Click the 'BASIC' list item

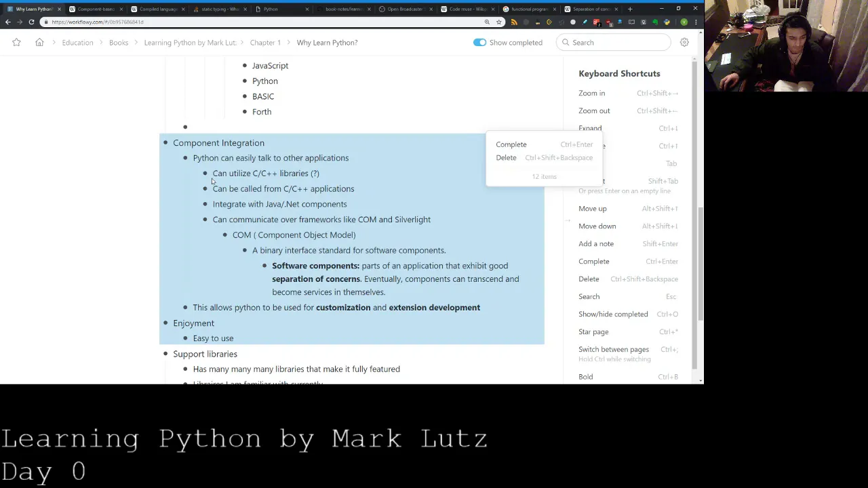[263, 96]
